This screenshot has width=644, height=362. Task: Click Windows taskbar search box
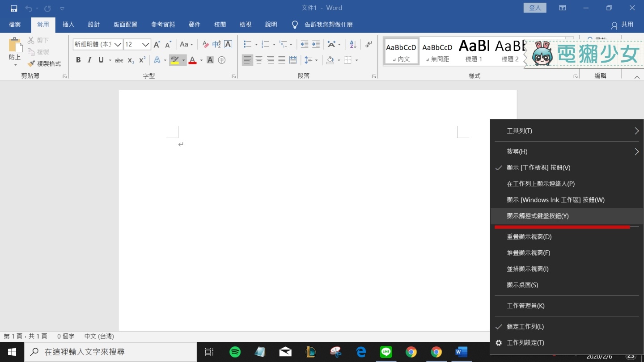tap(110, 352)
